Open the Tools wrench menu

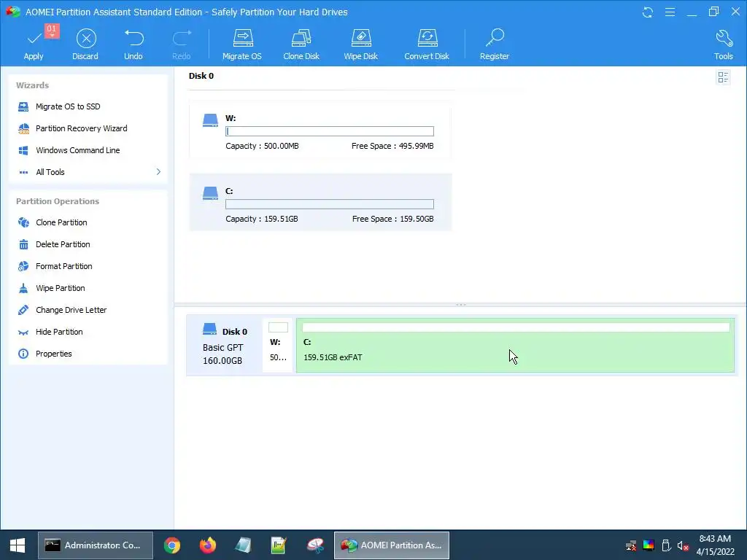723,44
